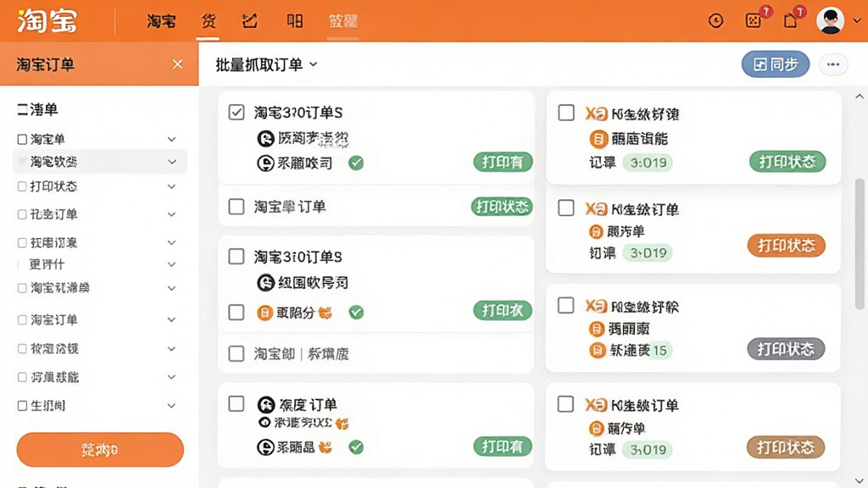Screen dimensions: 868x488
Task: Expand the sidebar 打印状态 row chevron
Action: pyautogui.click(x=171, y=187)
